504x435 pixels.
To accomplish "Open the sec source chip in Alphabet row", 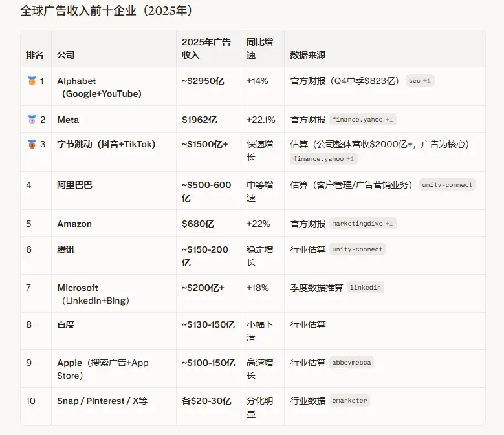I will (420, 81).
